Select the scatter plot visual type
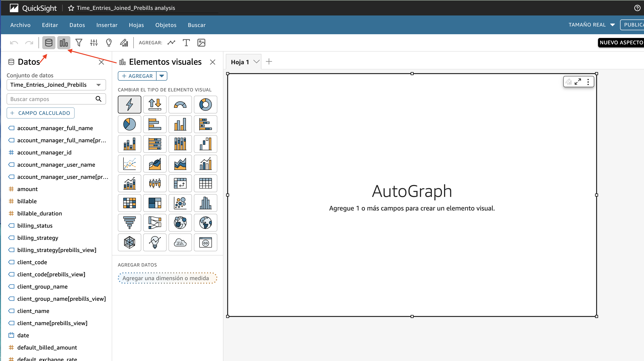 pyautogui.click(x=180, y=203)
